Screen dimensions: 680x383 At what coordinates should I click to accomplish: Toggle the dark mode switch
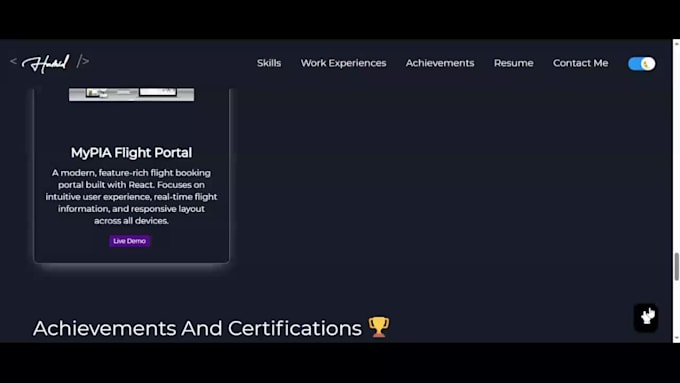[641, 64]
